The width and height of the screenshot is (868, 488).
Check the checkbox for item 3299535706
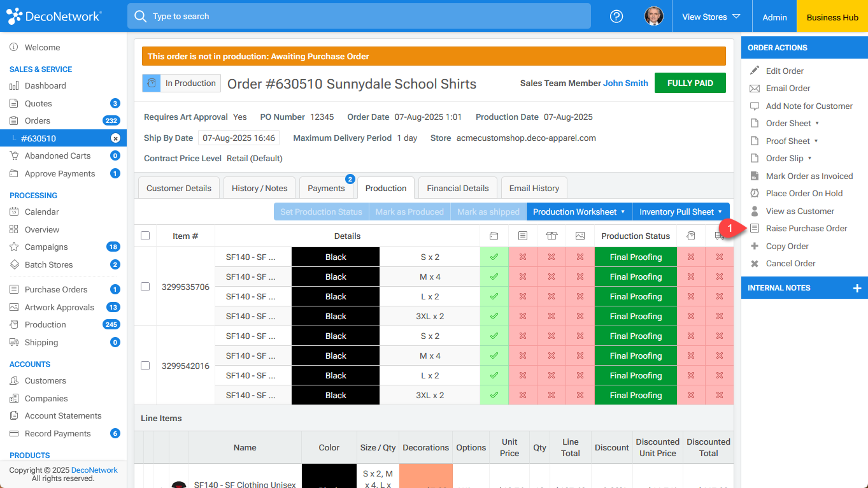tap(145, 287)
